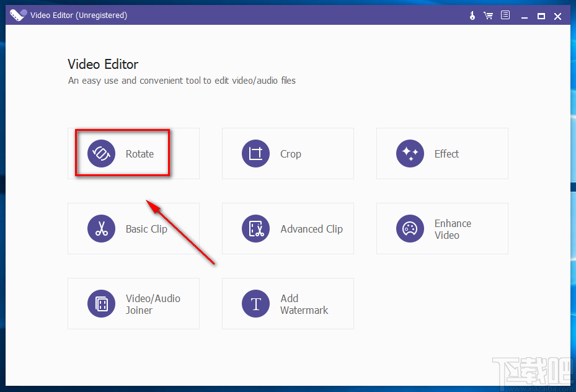Viewport: 576px width, 392px height.
Task: Open the Effect feature label
Action: tap(446, 154)
